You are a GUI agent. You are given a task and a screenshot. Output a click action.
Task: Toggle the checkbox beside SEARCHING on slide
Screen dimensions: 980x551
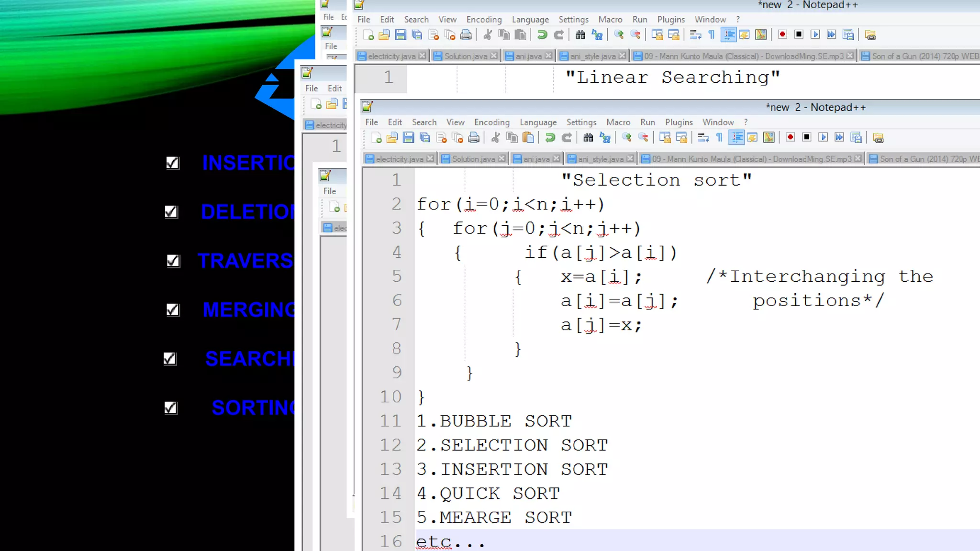pyautogui.click(x=170, y=358)
